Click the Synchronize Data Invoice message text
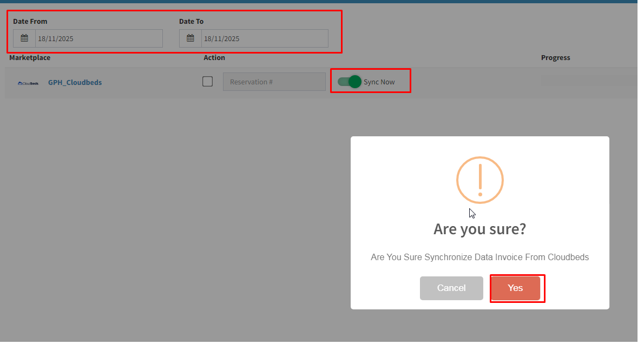644x344 pixels. (479, 257)
